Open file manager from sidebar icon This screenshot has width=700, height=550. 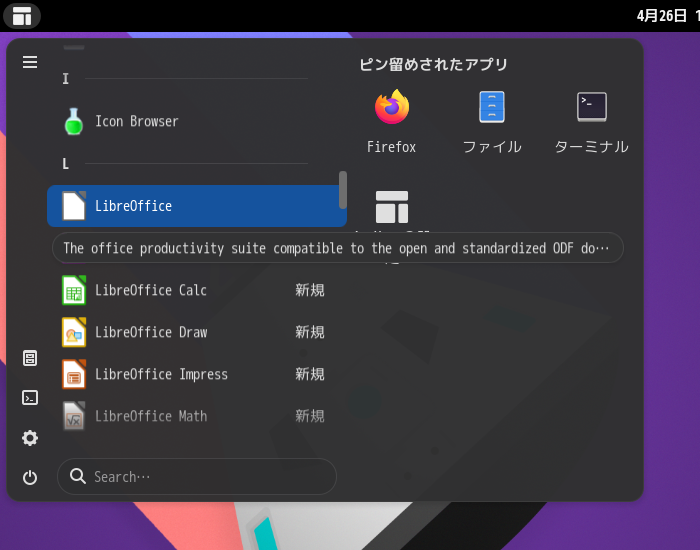click(30, 358)
